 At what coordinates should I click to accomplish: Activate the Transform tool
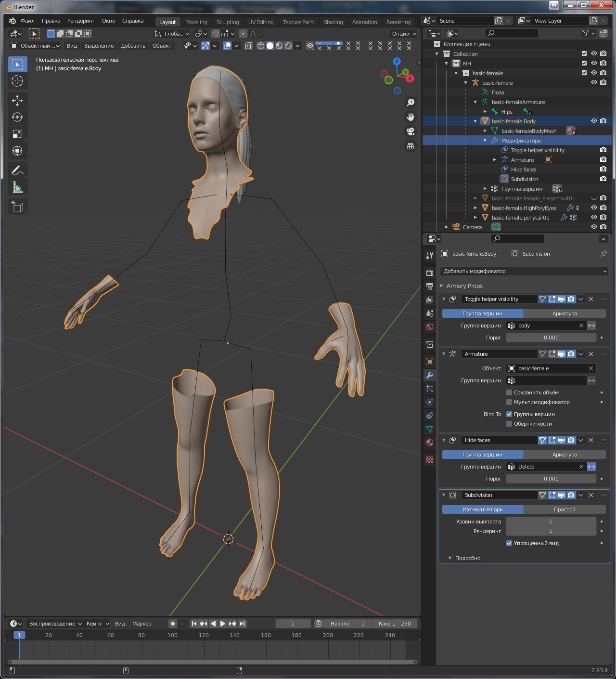pos(17,151)
